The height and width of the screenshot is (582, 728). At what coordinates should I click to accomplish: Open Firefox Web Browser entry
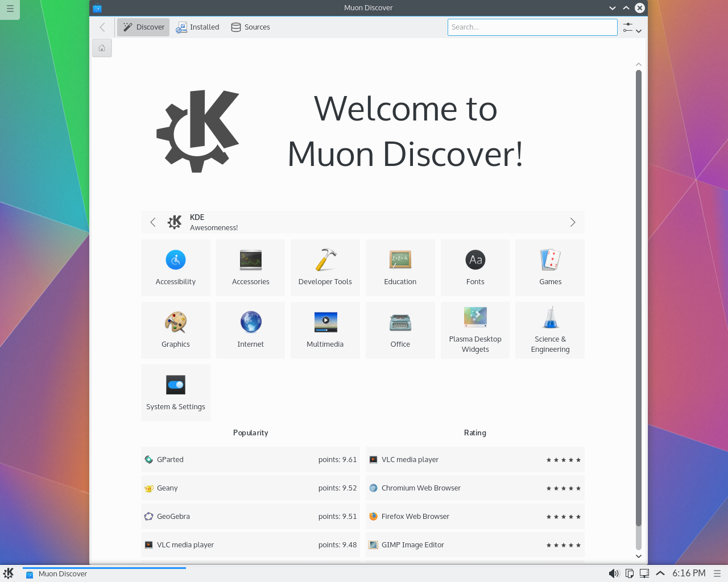pos(475,517)
